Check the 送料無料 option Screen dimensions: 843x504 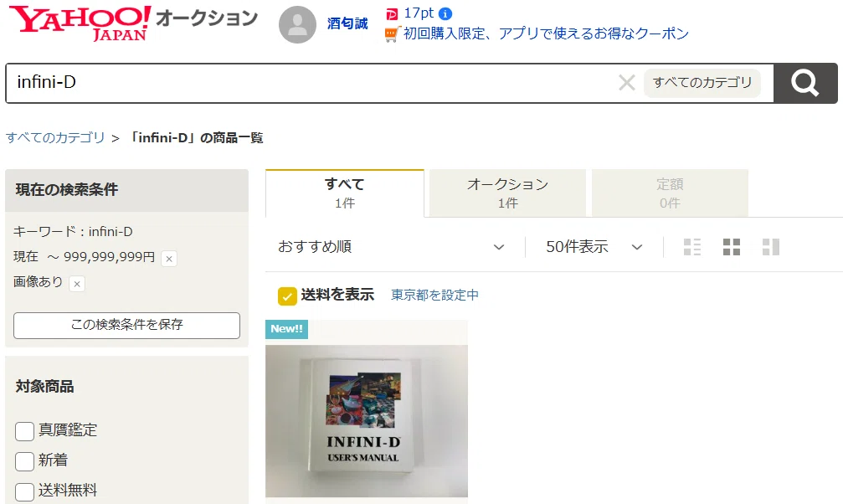[x=25, y=491]
